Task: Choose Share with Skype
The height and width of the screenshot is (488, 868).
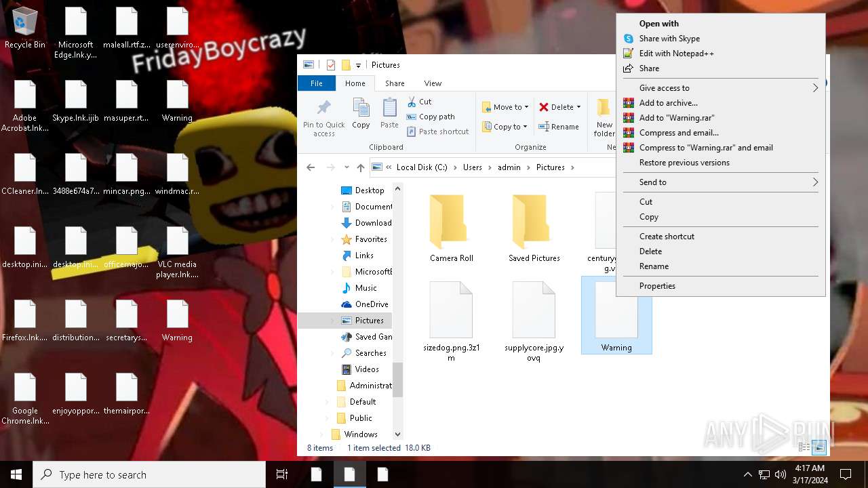Action: (721, 39)
